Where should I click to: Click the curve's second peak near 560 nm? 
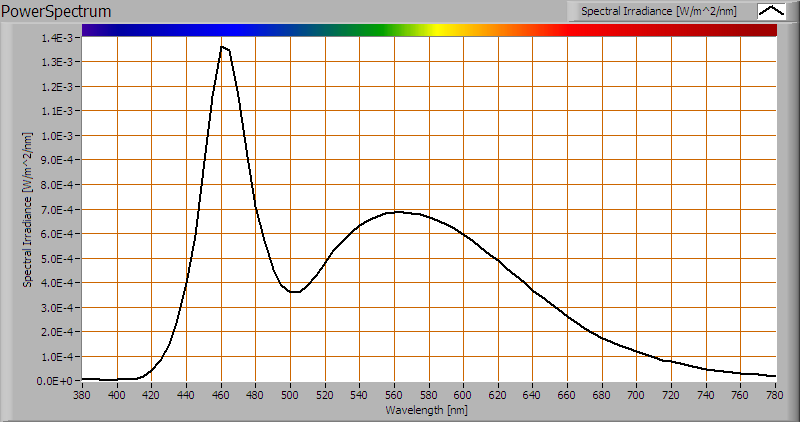(396, 212)
